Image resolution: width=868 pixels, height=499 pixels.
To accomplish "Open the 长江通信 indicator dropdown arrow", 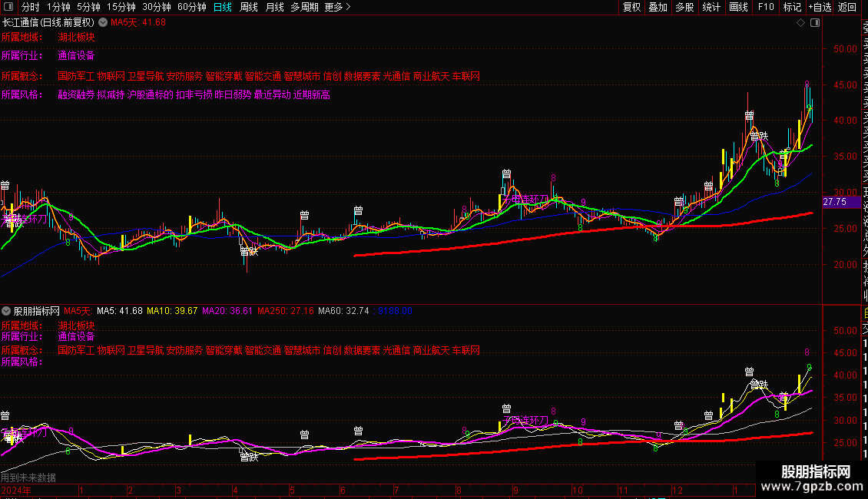I will click(x=103, y=23).
